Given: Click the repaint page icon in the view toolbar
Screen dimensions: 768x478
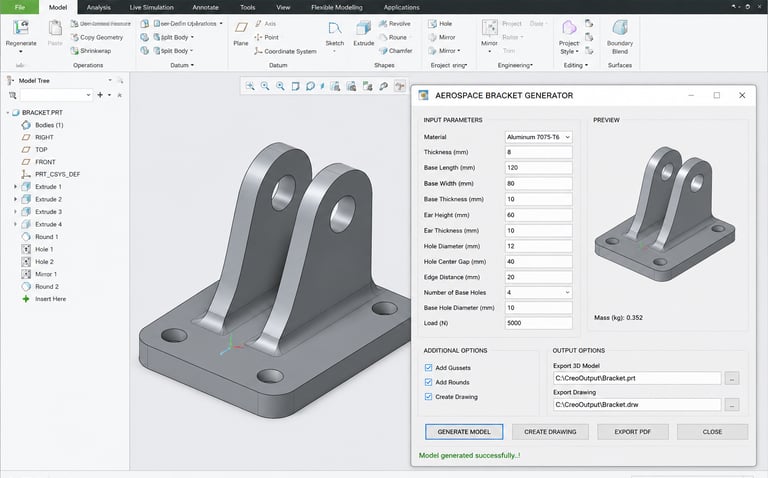Looking at the screenshot, I should tap(295, 86).
